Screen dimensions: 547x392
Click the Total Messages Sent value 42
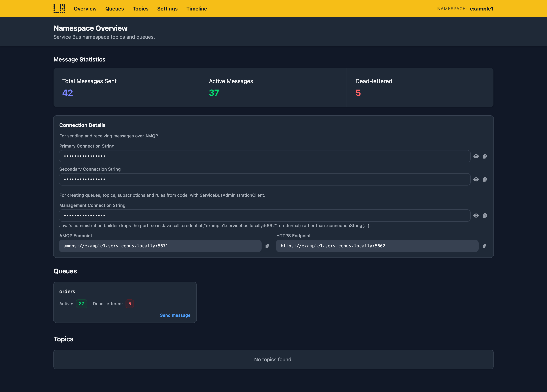[67, 93]
